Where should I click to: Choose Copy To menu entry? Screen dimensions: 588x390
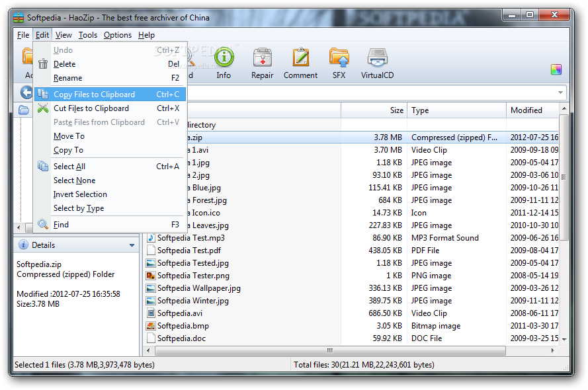coord(110,150)
